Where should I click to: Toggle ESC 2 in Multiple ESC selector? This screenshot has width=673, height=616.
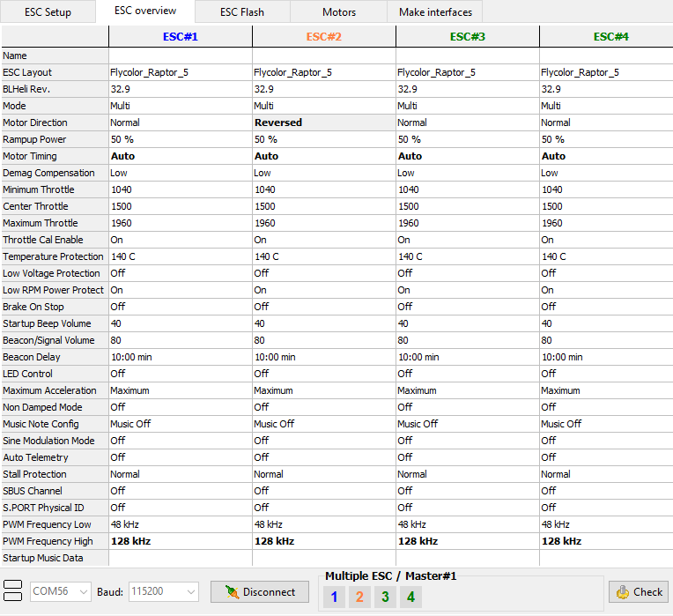pyautogui.click(x=359, y=597)
